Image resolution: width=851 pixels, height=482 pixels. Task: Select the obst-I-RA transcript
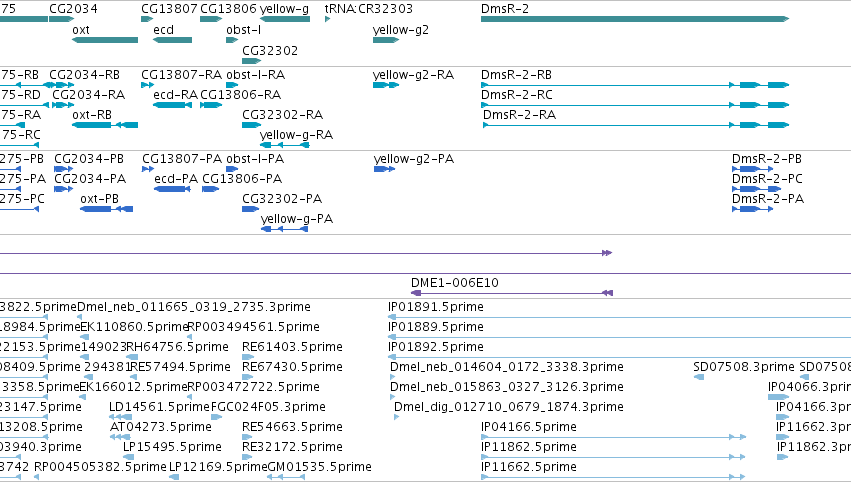point(232,85)
